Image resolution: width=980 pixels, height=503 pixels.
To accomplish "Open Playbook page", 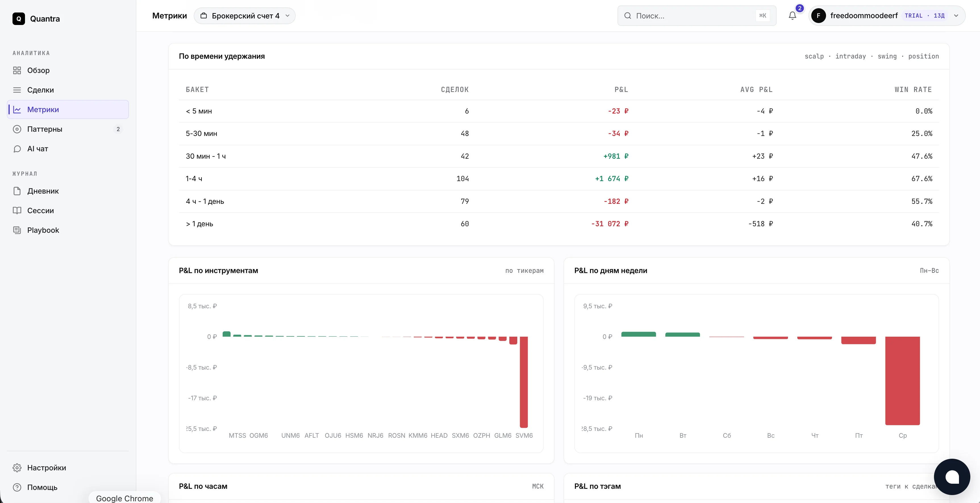I will [x=68, y=230].
